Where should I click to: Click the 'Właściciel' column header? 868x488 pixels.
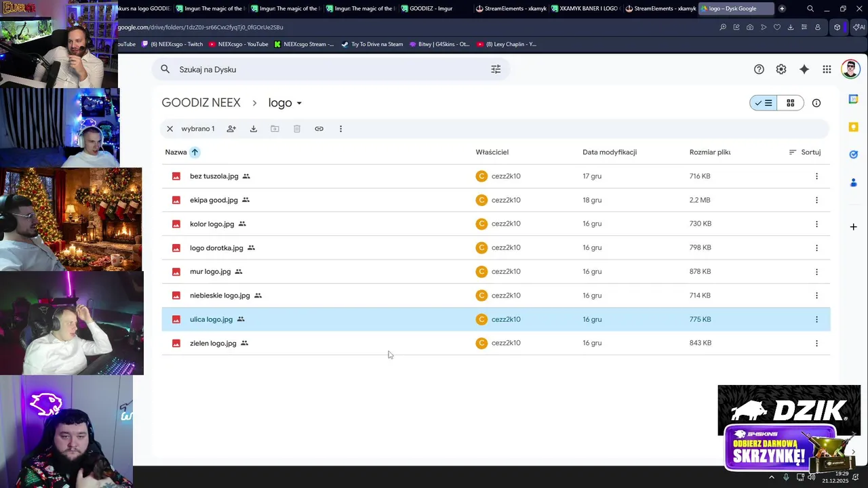pos(492,152)
